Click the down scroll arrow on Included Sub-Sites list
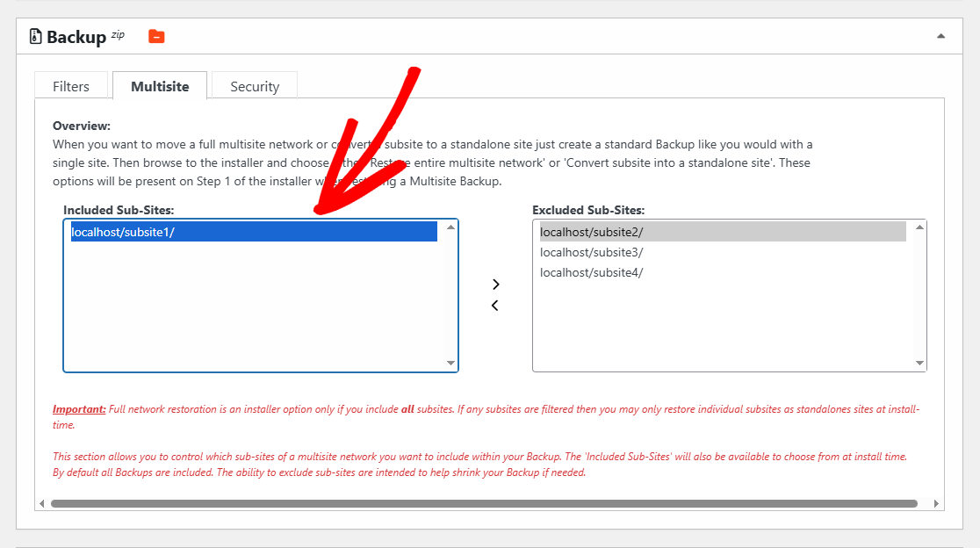The width and height of the screenshot is (980, 548). (x=450, y=363)
